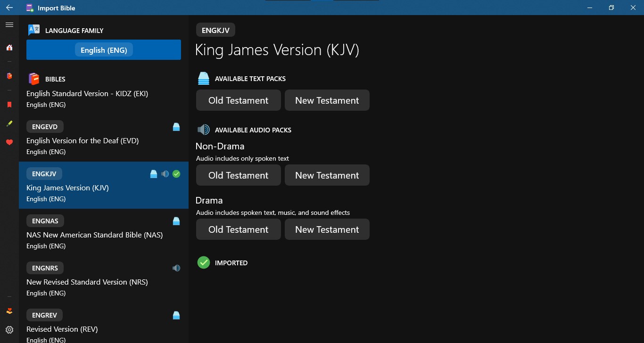The image size is (644, 343).
Task: Download New Testament text pack
Action: [x=327, y=100]
